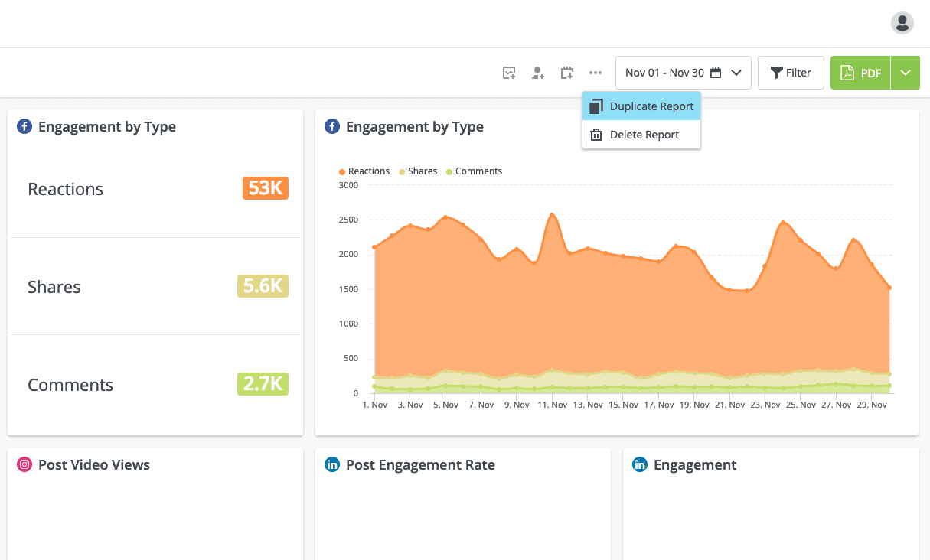
Task: Open the user profile avatar
Action: [x=902, y=23]
